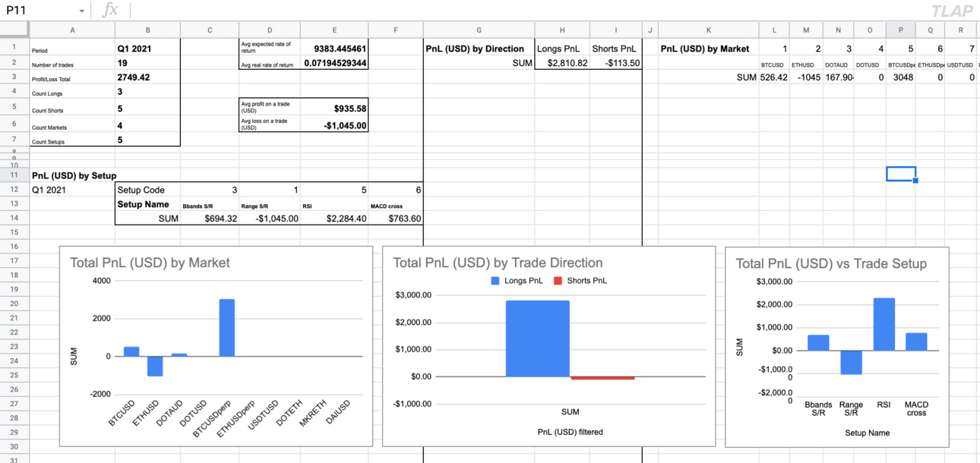Image resolution: width=980 pixels, height=463 pixels.
Task: Click the 'Avg loss on a trade (USD)' label
Action: click(x=269, y=124)
